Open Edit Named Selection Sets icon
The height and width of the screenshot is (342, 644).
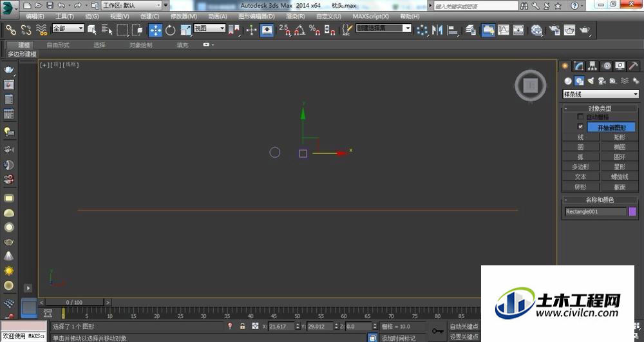click(347, 30)
